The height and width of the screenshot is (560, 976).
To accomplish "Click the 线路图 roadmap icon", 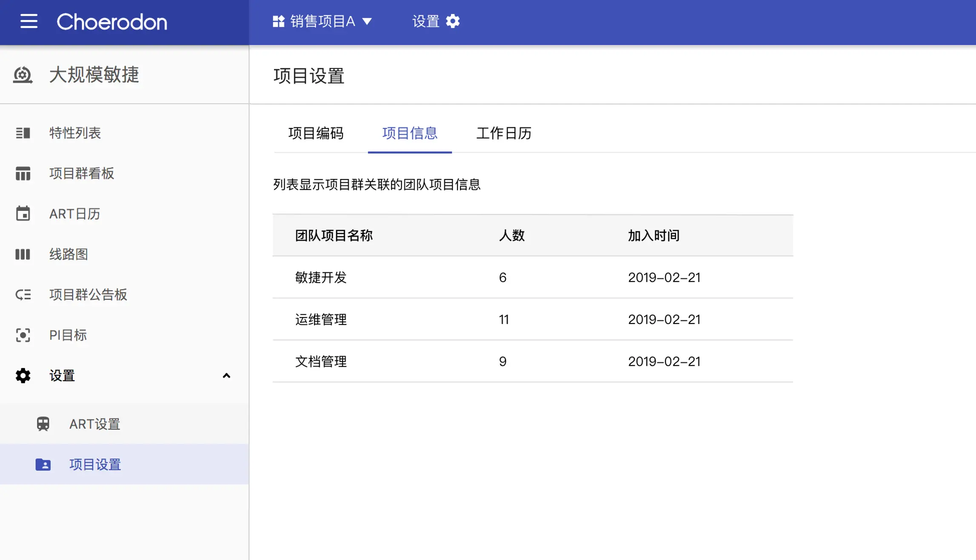I will click(x=23, y=254).
